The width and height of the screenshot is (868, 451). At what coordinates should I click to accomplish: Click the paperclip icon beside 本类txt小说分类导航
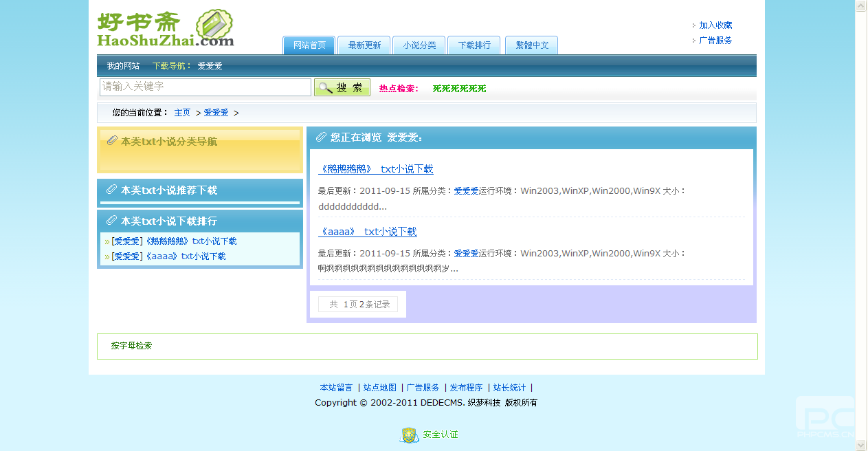tap(112, 140)
